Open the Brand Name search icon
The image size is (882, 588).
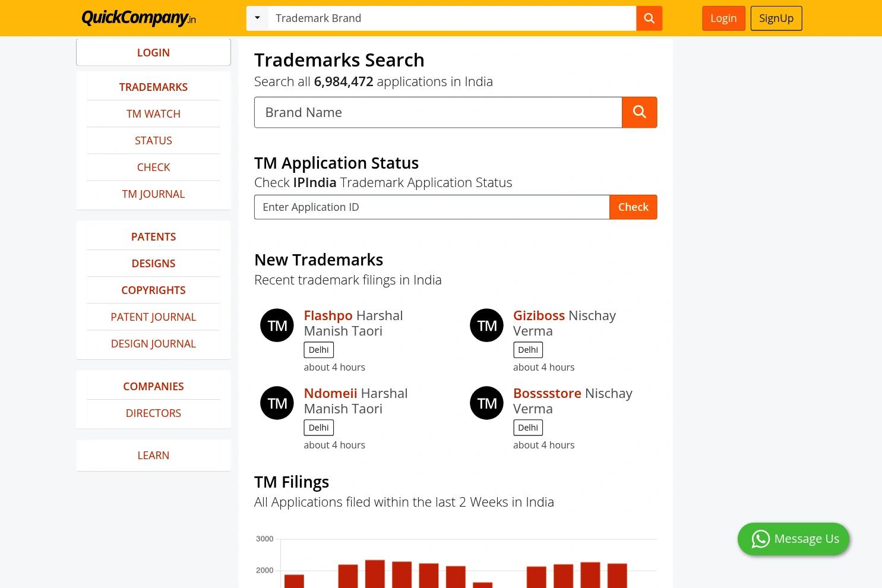(639, 112)
